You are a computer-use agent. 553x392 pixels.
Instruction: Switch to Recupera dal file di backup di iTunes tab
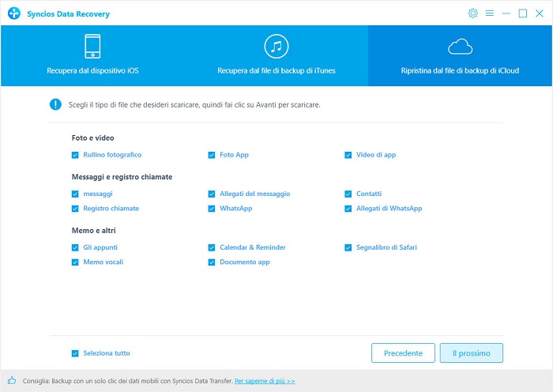(276, 55)
